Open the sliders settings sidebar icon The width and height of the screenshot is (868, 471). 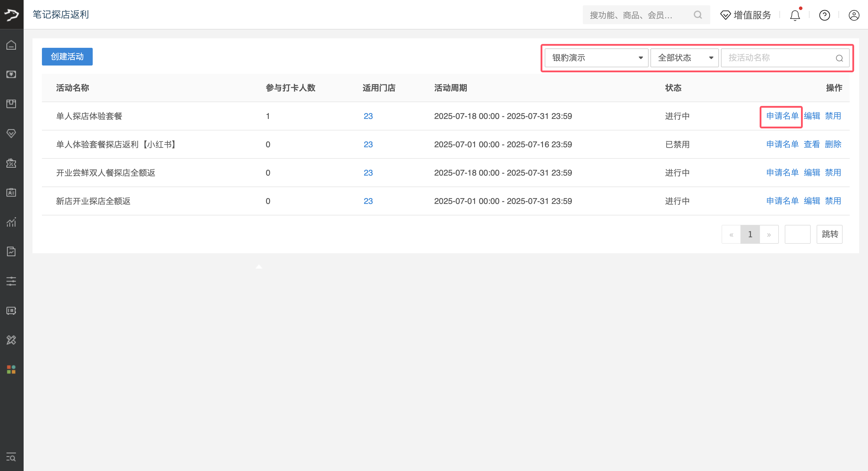click(x=12, y=281)
